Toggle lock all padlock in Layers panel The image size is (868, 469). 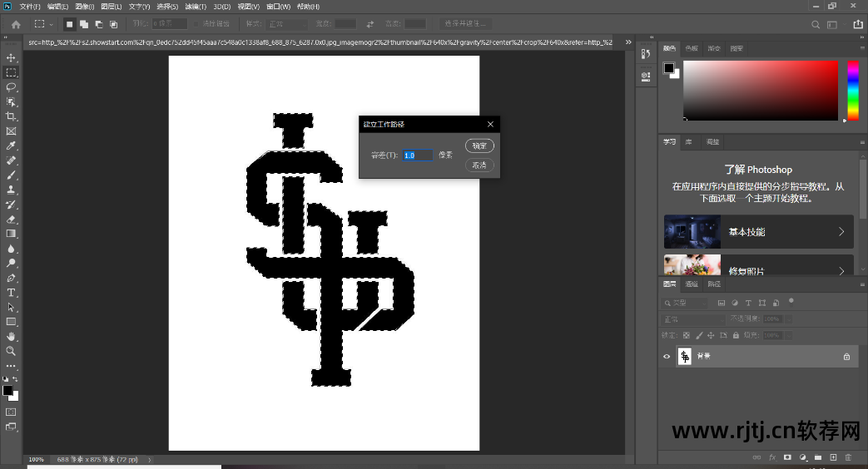(736, 335)
